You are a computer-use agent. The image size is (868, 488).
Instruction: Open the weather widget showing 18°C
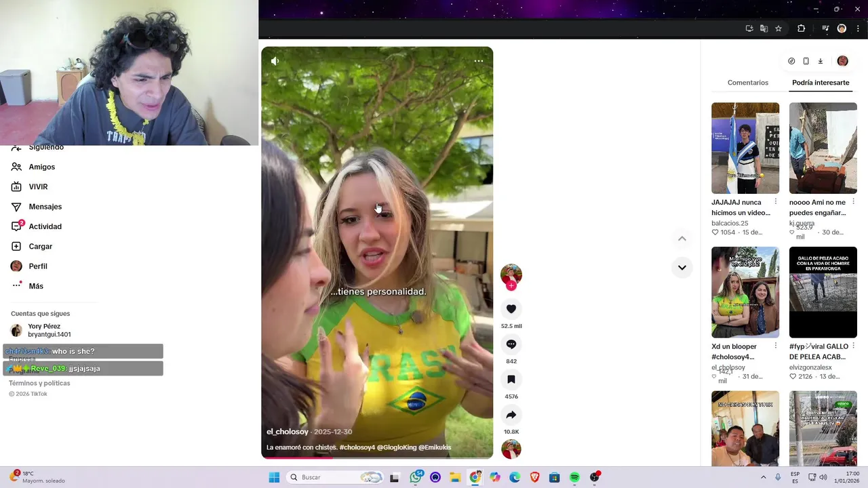pos(38,477)
